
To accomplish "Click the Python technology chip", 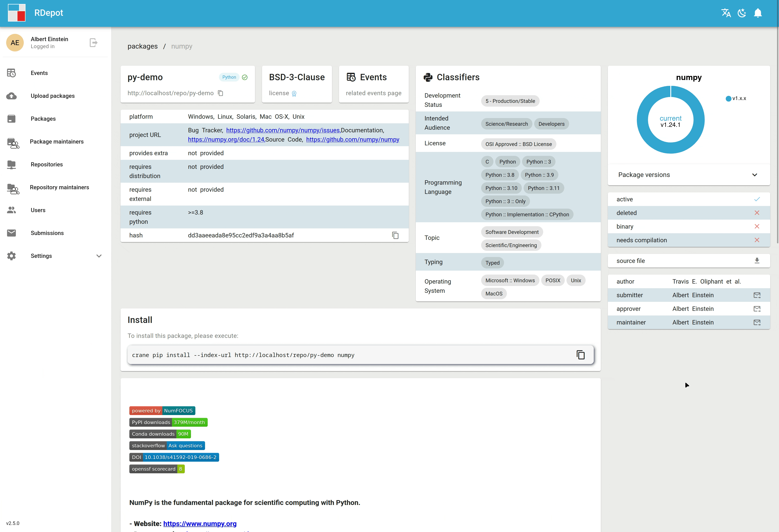I will point(229,77).
